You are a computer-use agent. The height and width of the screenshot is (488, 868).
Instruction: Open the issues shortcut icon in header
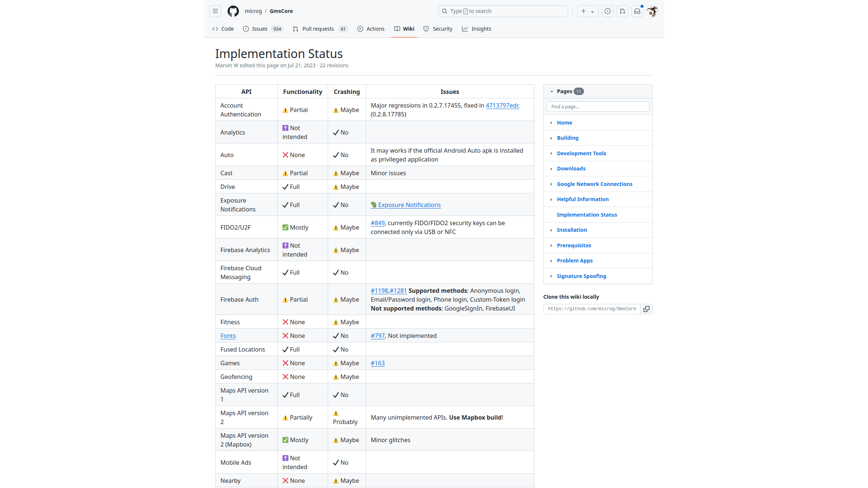(x=607, y=11)
